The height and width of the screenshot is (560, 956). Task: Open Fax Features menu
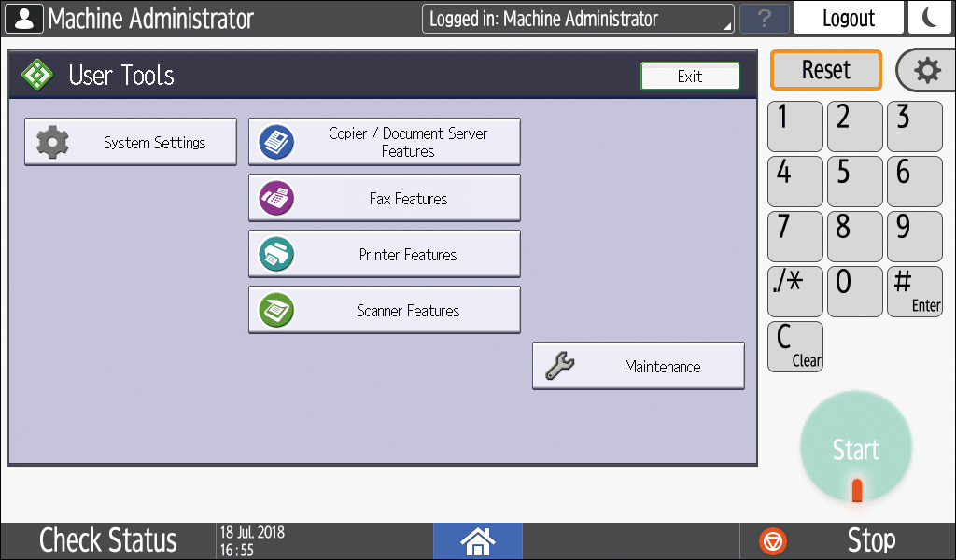click(x=384, y=198)
